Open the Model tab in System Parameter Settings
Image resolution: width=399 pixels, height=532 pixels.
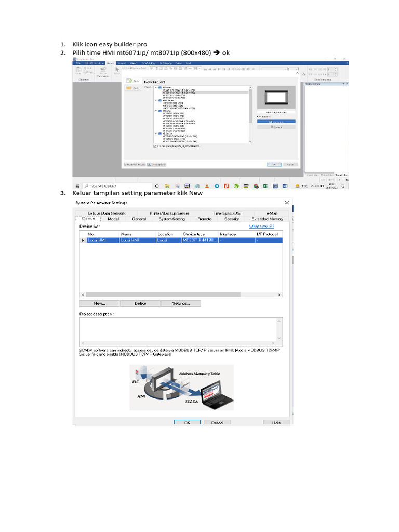pos(113,219)
